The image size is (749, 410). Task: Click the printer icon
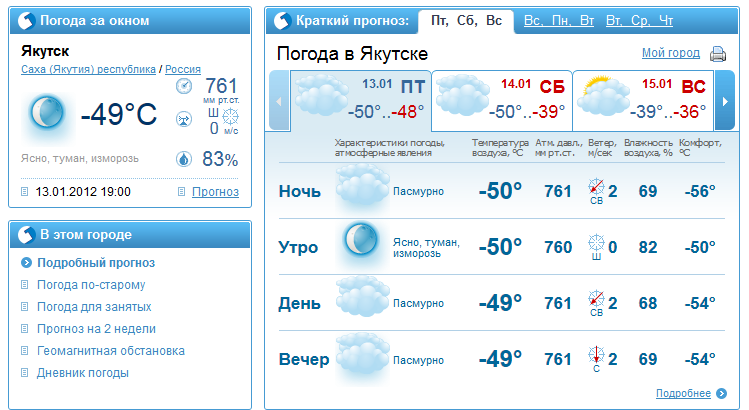coord(717,54)
